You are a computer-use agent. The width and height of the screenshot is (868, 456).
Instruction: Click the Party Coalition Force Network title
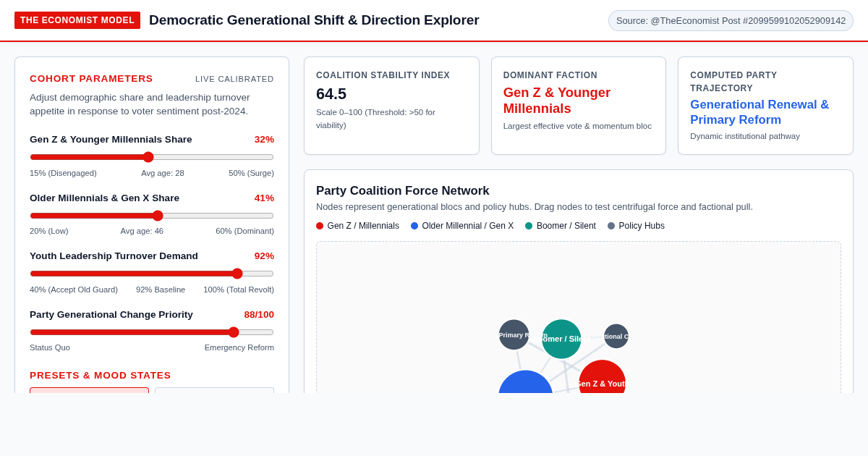tap(403, 190)
